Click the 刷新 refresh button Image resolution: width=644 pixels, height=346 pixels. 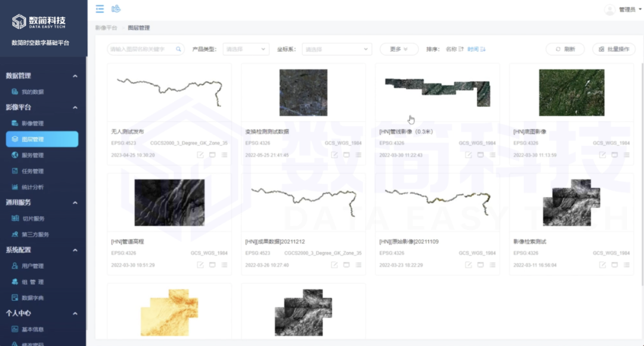pyautogui.click(x=565, y=49)
